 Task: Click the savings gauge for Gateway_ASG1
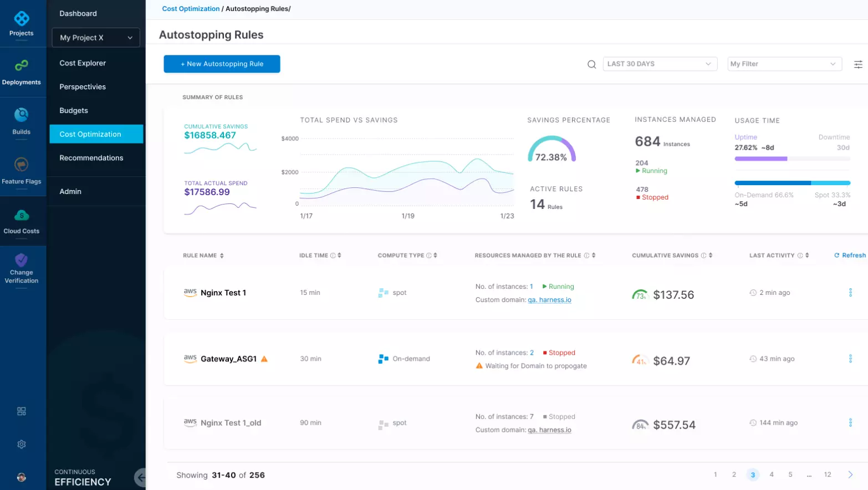point(640,360)
